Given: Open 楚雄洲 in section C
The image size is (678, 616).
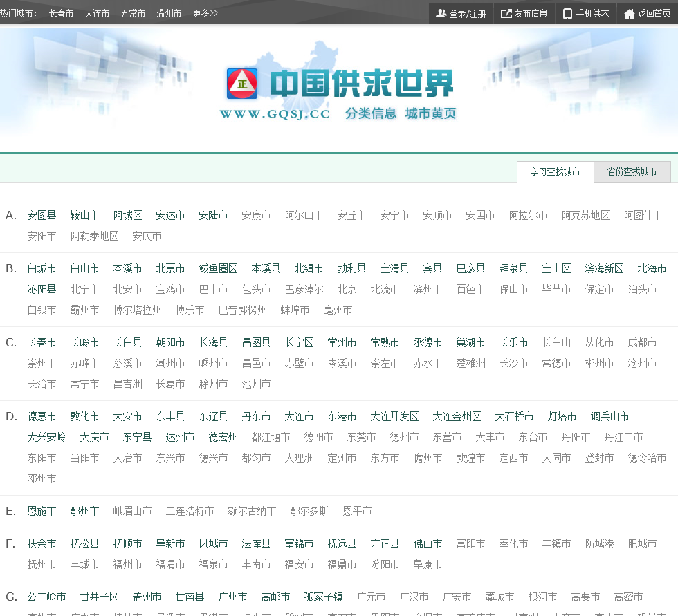Looking at the screenshot, I should 471,363.
